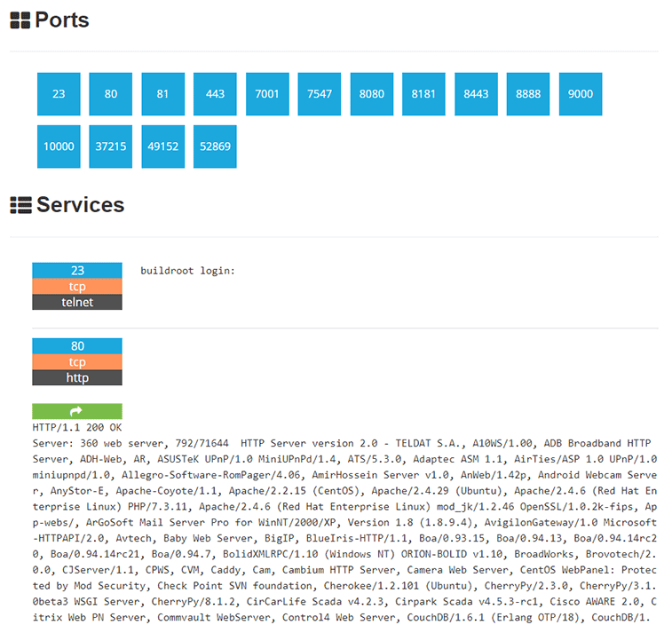Click 'Server: 360 web server' text
The height and width of the screenshot is (633, 672).
(99, 443)
